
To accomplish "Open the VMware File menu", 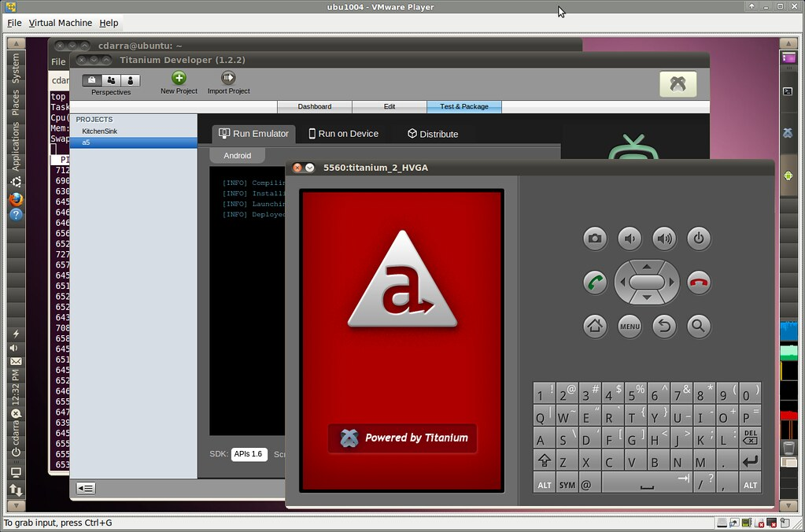I will (14, 23).
